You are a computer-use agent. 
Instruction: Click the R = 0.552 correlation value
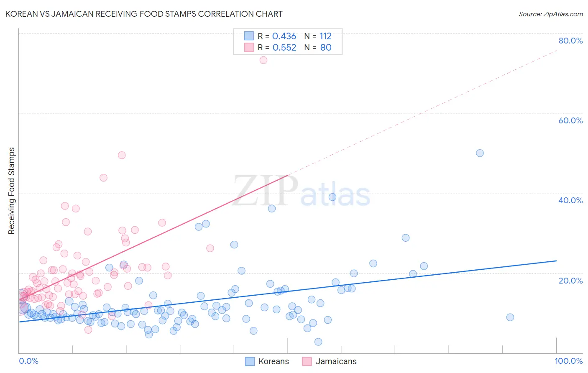point(277,47)
